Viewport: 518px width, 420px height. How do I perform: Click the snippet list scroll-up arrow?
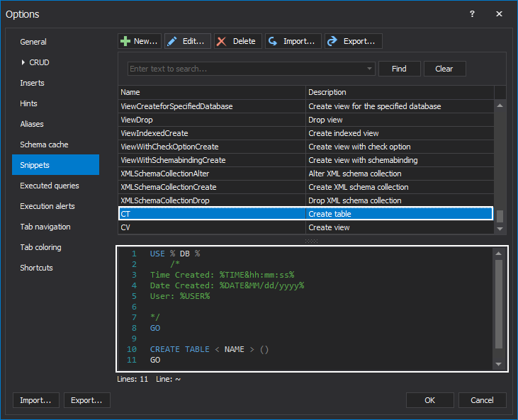point(500,106)
